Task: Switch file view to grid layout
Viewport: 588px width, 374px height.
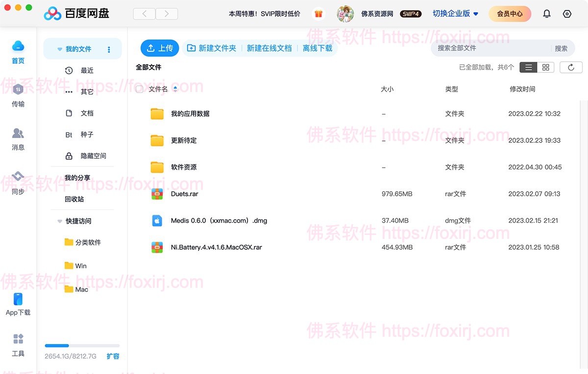Action: pyautogui.click(x=545, y=67)
